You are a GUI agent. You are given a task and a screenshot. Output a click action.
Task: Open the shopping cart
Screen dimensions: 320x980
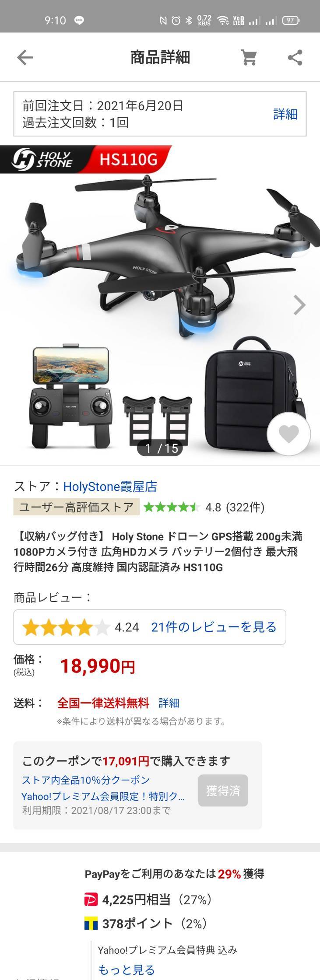pos(249,57)
